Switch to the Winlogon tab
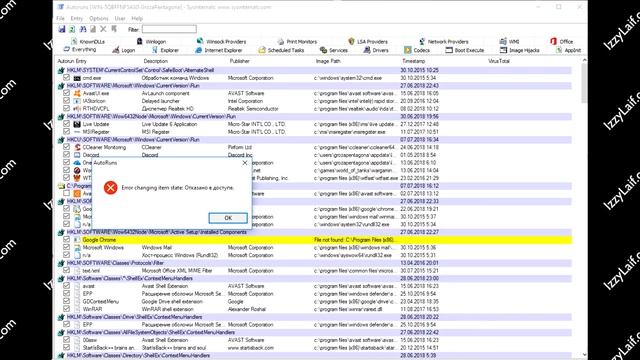640x360 pixels. tap(151, 42)
